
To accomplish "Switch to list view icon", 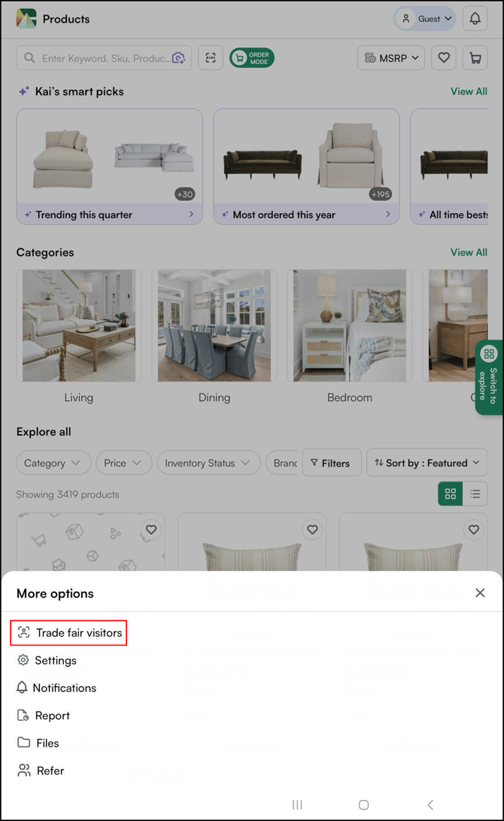I will [475, 494].
